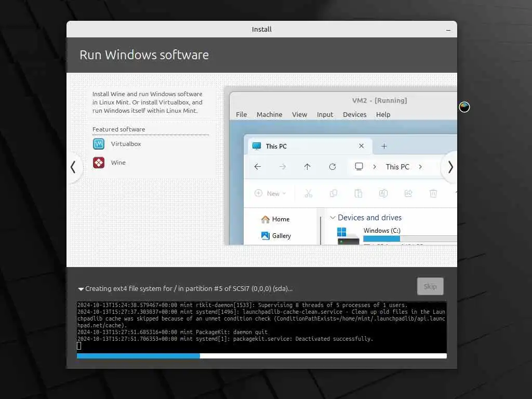Click the Delete trash icon

point(433,193)
